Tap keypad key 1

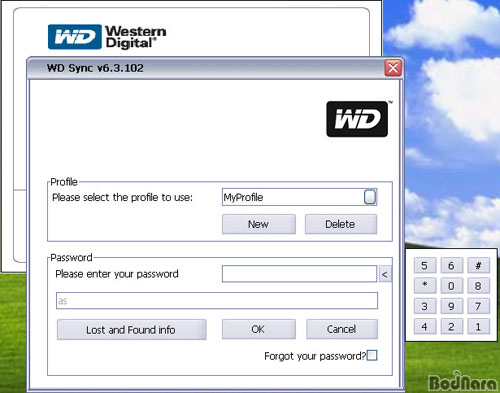click(478, 326)
